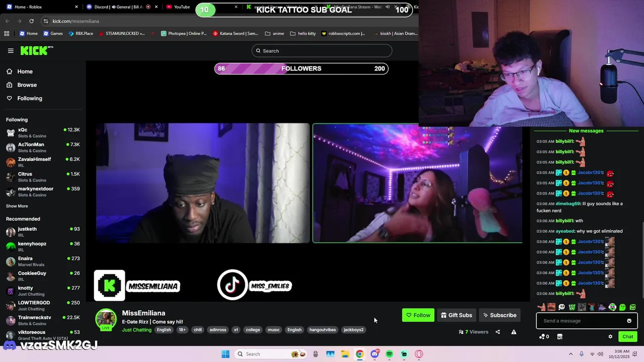This screenshot has width=644, height=362.
Task: Close the Home - Roblox tab
Action: pos(76,7)
